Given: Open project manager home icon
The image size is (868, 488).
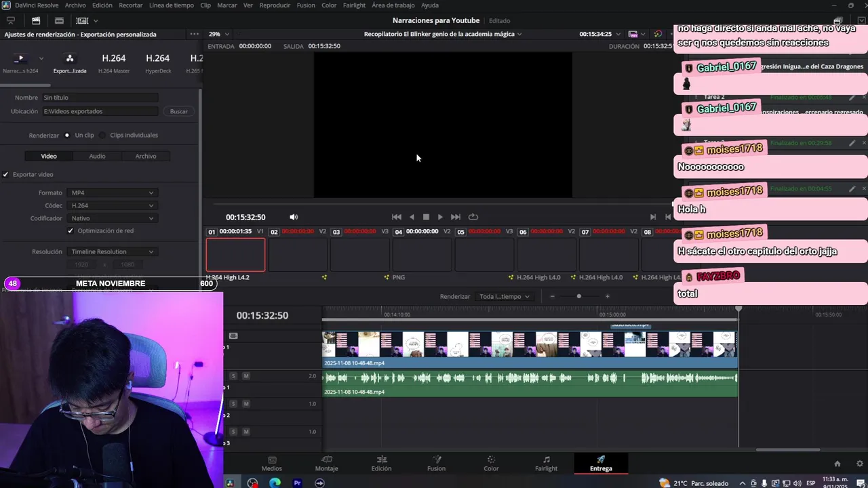Looking at the screenshot, I should tap(837, 464).
